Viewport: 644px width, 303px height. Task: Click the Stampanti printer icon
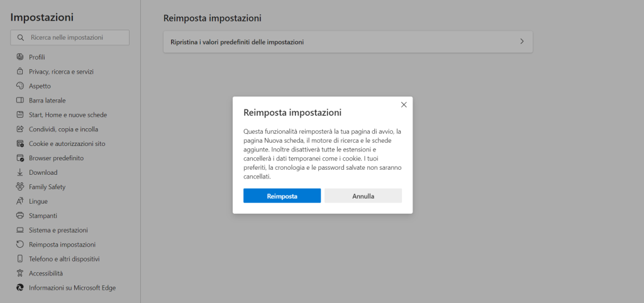[20, 216]
